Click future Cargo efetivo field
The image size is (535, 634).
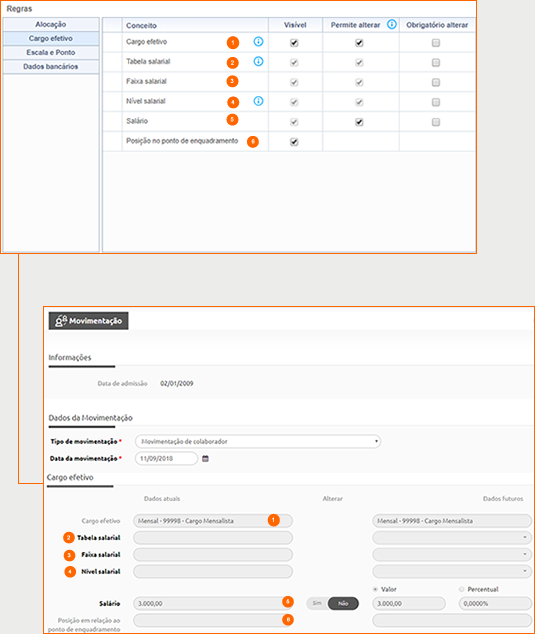[452, 521]
